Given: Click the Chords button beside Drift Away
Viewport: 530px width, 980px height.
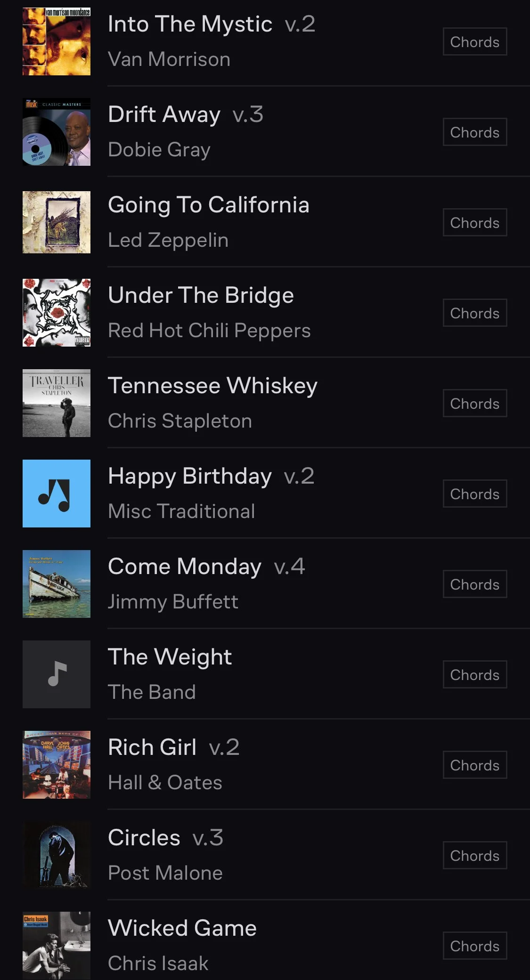Looking at the screenshot, I should pyautogui.click(x=475, y=132).
